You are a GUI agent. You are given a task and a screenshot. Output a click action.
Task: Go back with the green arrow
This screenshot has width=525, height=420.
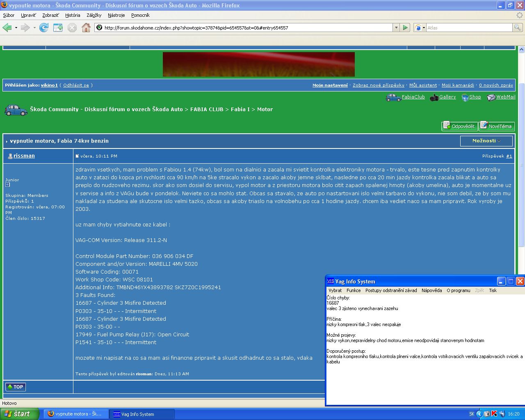coord(7,27)
